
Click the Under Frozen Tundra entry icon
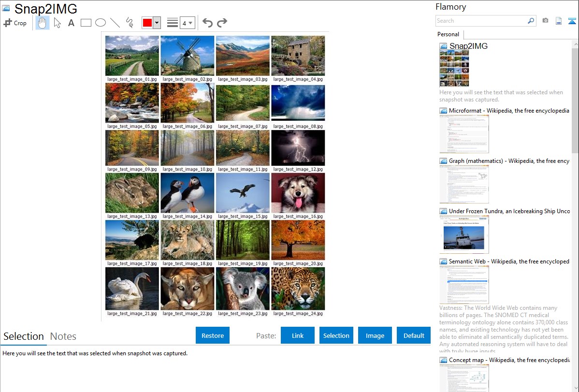click(x=443, y=211)
